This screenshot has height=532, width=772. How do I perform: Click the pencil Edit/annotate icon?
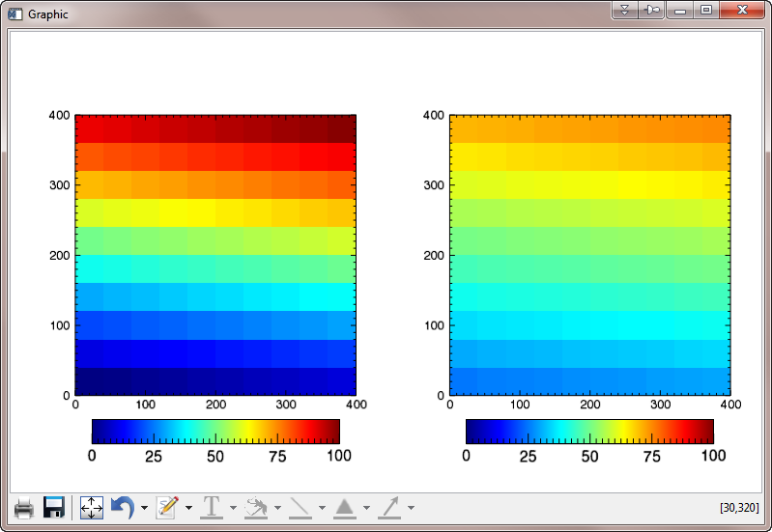pos(167,507)
